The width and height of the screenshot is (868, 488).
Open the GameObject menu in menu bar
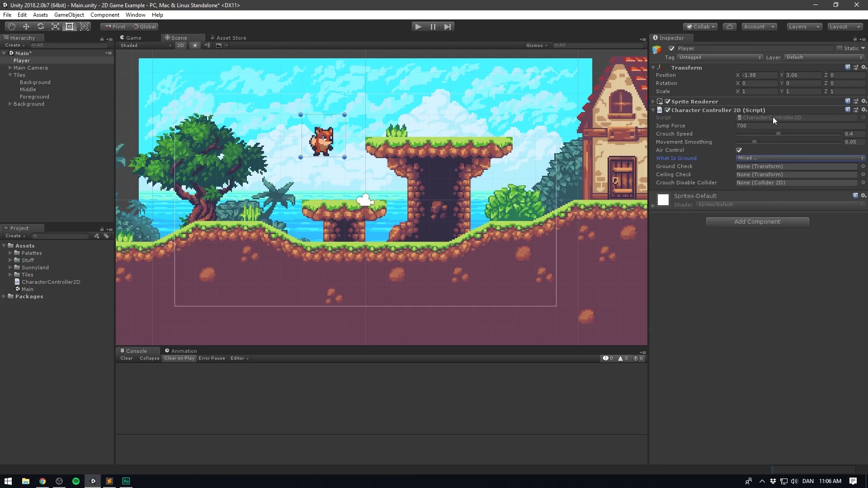pyautogui.click(x=69, y=15)
